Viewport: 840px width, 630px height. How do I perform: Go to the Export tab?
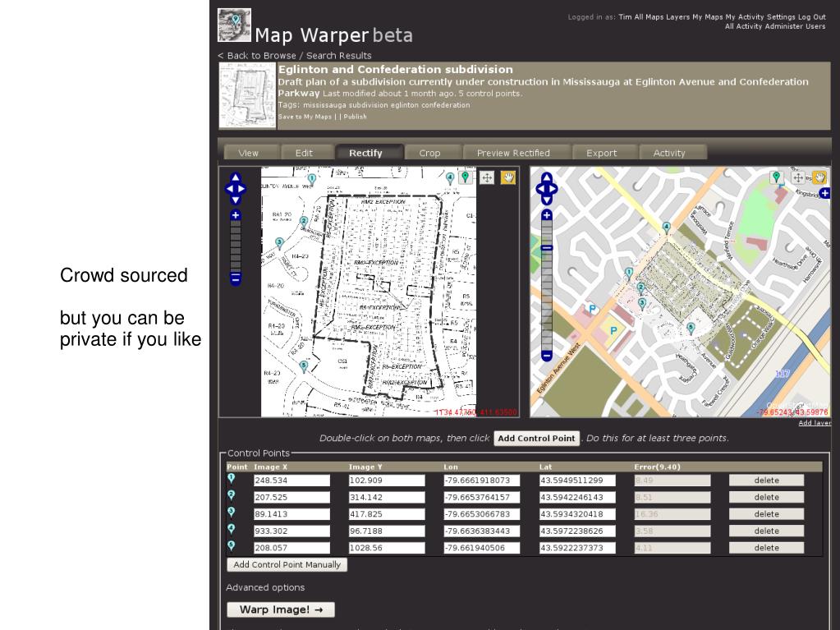[x=602, y=153]
